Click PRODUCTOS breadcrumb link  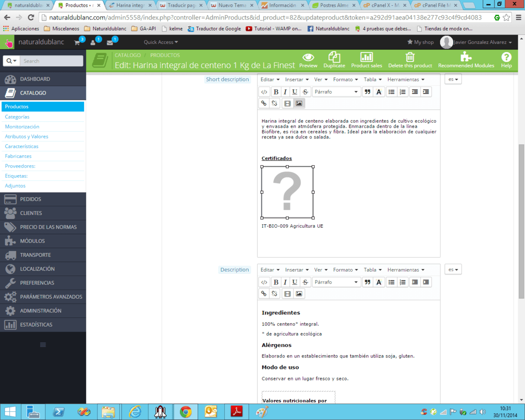pyautogui.click(x=165, y=55)
